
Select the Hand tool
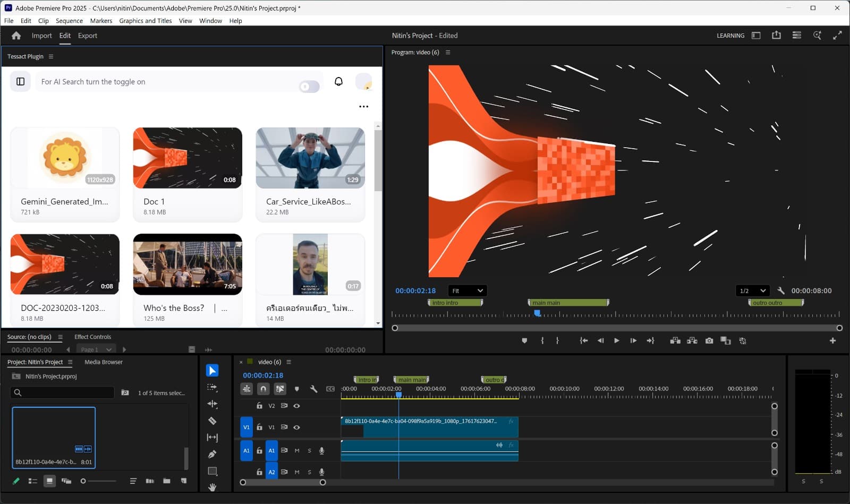coord(212,487)
